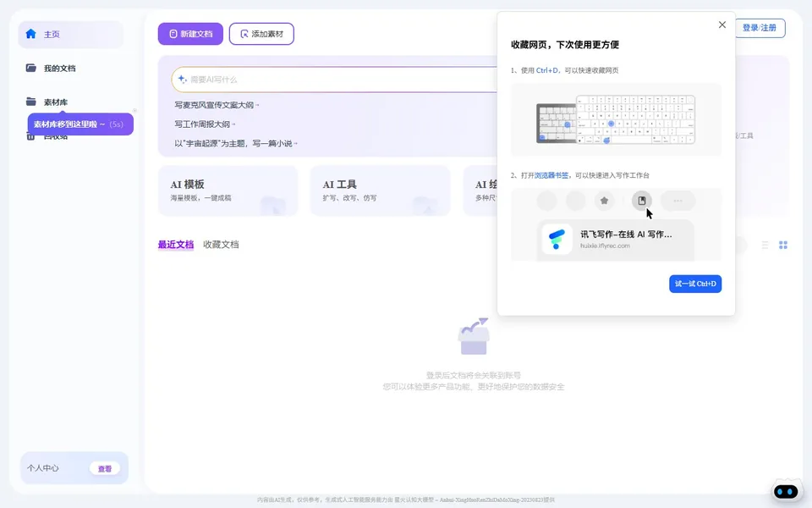Select the 宇宙起源 novel suggestion

[x=236, y=143]
